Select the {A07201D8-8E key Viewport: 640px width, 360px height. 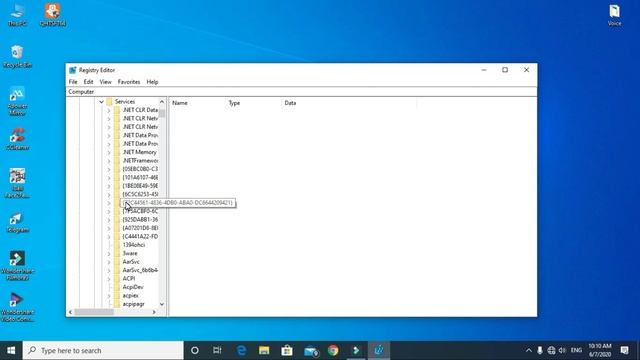coord(140,228)
